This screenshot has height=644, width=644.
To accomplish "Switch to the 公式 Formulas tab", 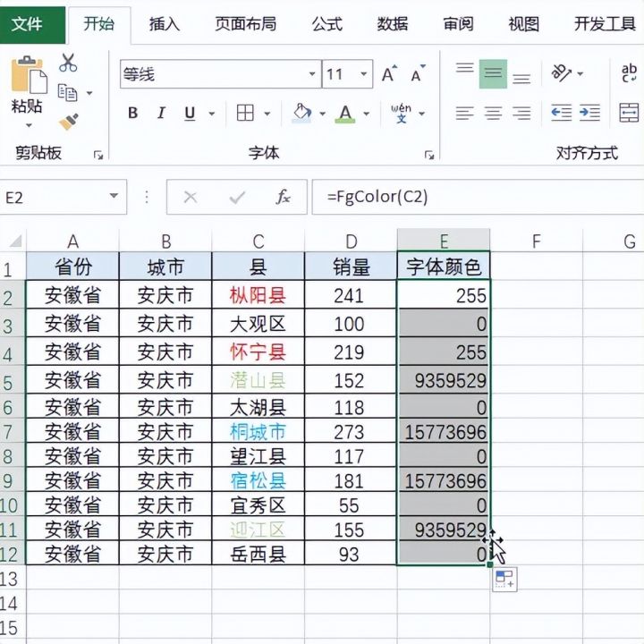I will coord(327,24).
